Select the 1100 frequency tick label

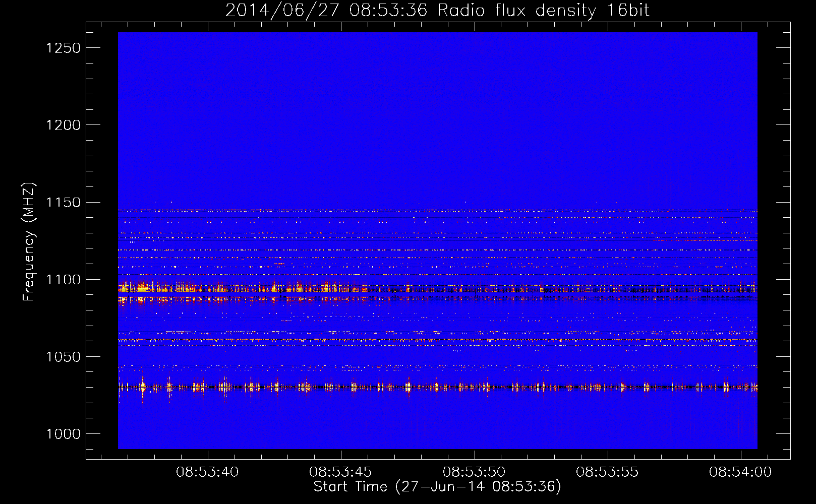64,280
